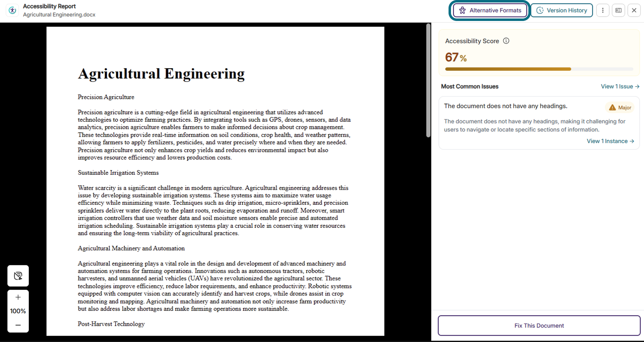Click the 100% zoom level indicator

click(x=18, y=311)
